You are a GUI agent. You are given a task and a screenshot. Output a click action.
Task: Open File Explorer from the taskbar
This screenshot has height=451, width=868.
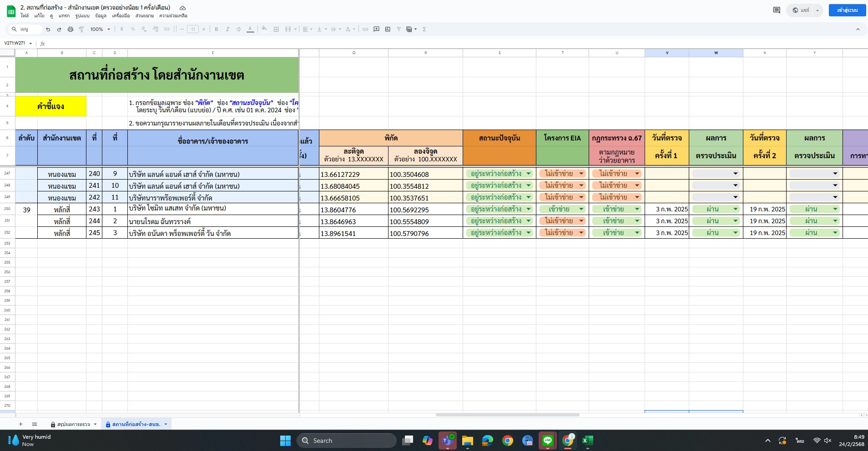tap(467, 441)
